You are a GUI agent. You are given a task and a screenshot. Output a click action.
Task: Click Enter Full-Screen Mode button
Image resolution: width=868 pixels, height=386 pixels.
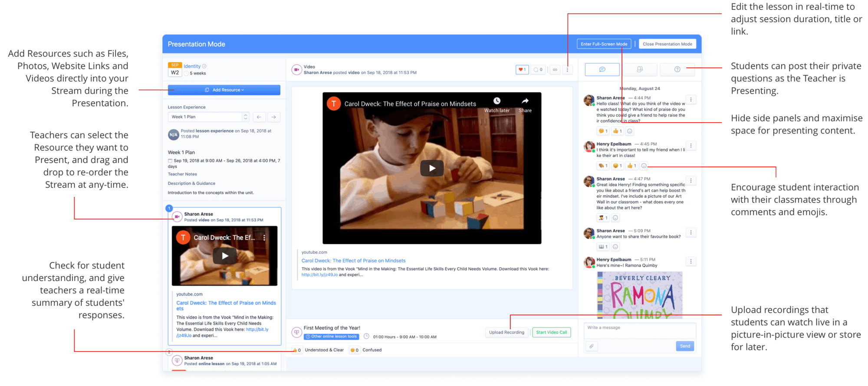click(604, 44)
